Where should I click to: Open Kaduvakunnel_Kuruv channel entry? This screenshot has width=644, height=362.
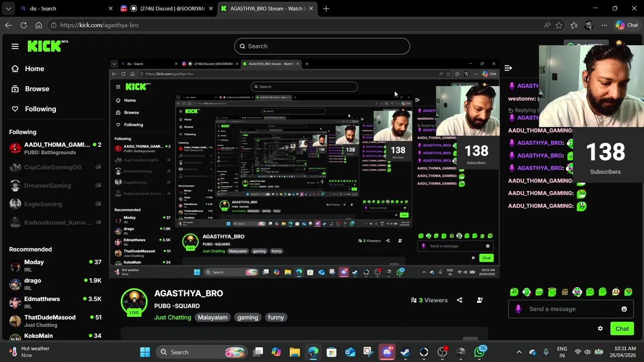click(x=55, y=222)
